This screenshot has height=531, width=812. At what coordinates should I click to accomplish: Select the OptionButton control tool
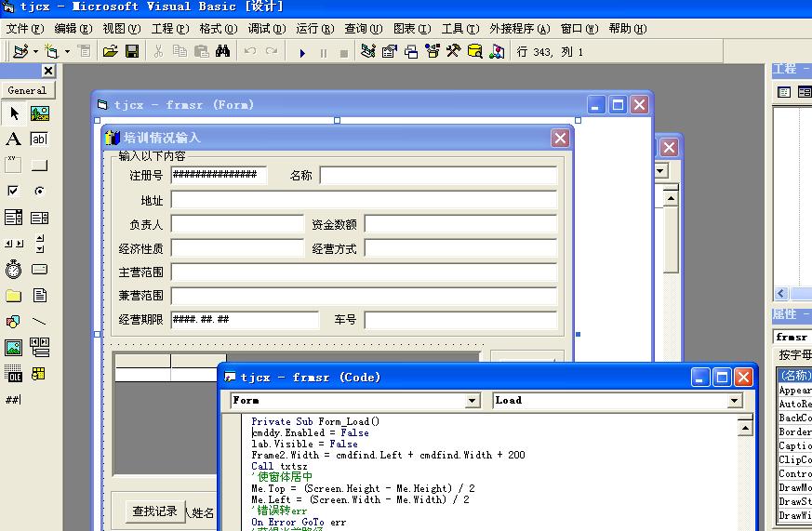click(40, 191)
